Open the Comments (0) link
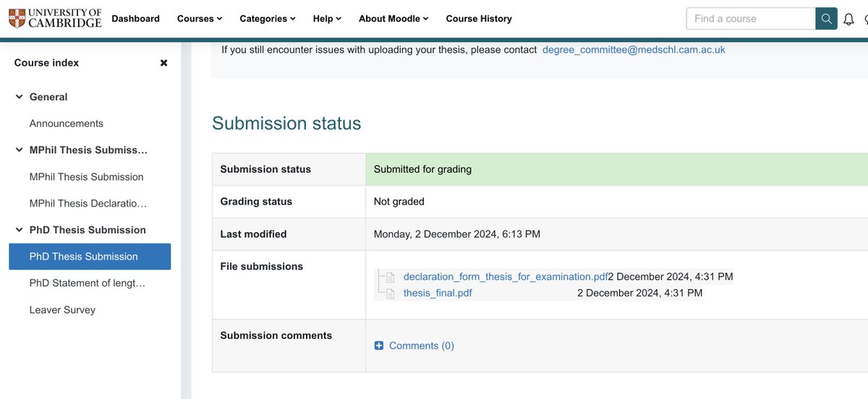The height and width of the screenshot is (399, 868). tap(422, 346)
